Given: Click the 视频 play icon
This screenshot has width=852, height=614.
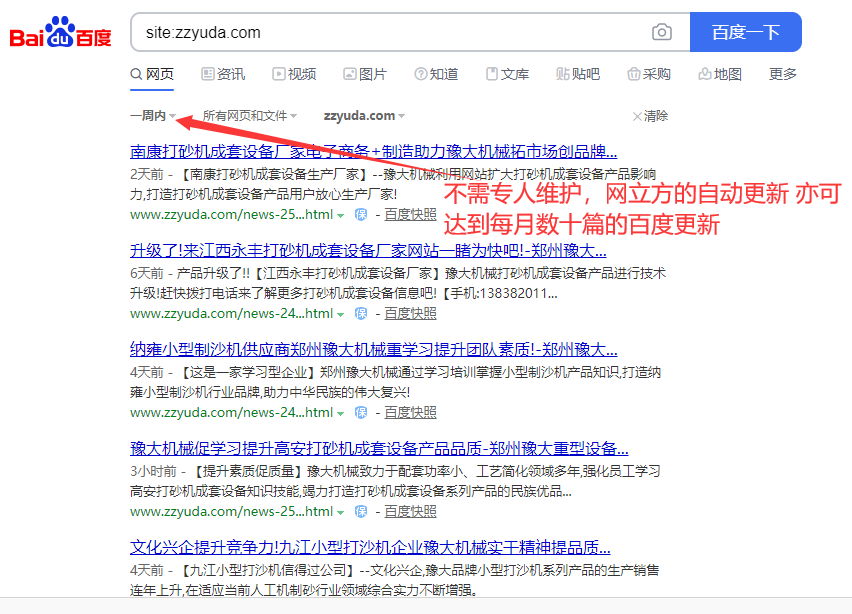Looking at the screenshot, I should pos(279,73).
